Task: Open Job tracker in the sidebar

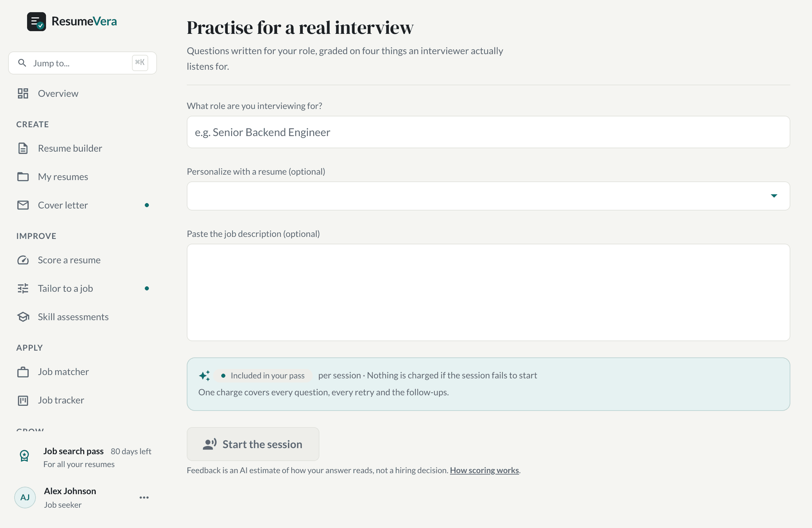Action: point(83,400)
